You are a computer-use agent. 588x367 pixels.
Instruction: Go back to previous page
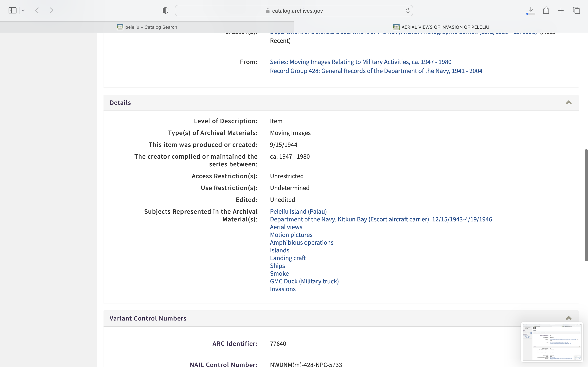pos(37,10)
